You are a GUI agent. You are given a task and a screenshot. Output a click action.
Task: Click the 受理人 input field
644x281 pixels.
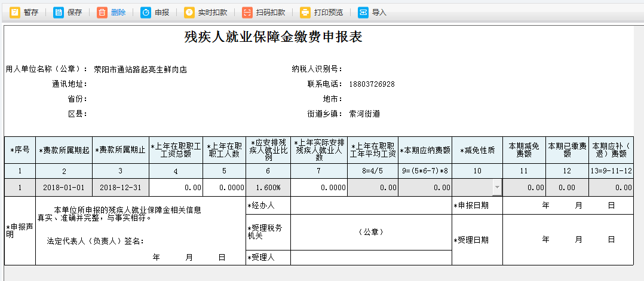coord(372,258)
